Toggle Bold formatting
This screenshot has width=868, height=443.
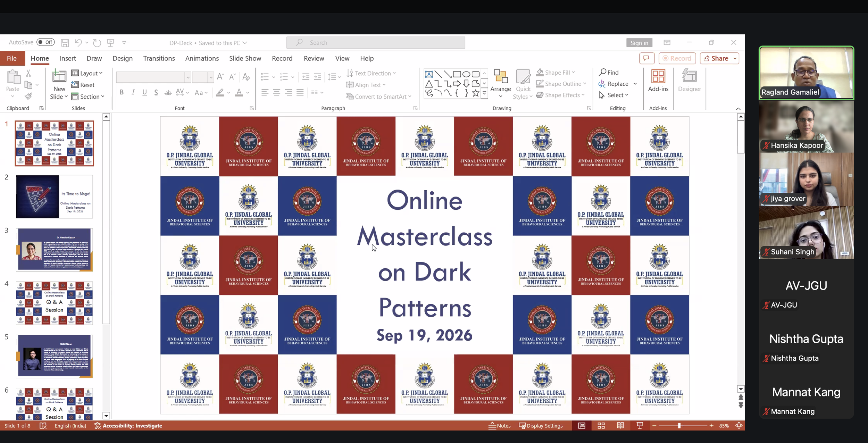tap(122, 92)
